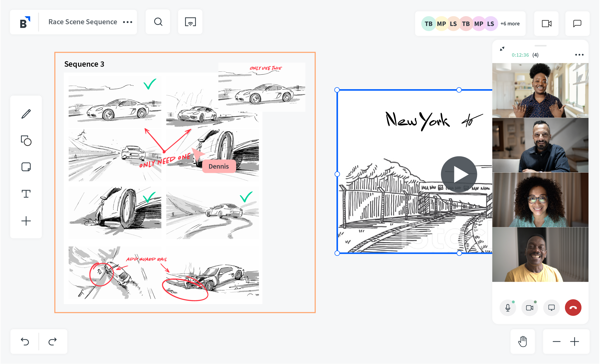Select the text tool
Screen dimensions: 600x364
point(26,194)
